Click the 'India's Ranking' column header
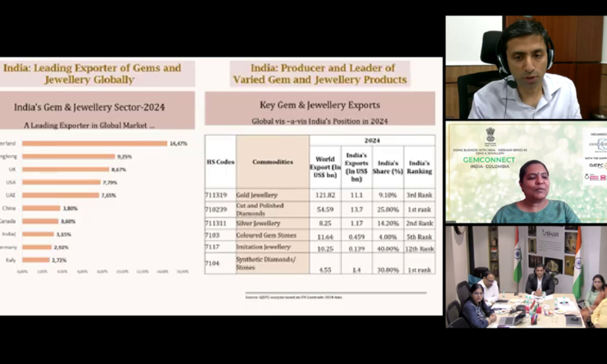The image size is (607, 364). coord(419,167)
